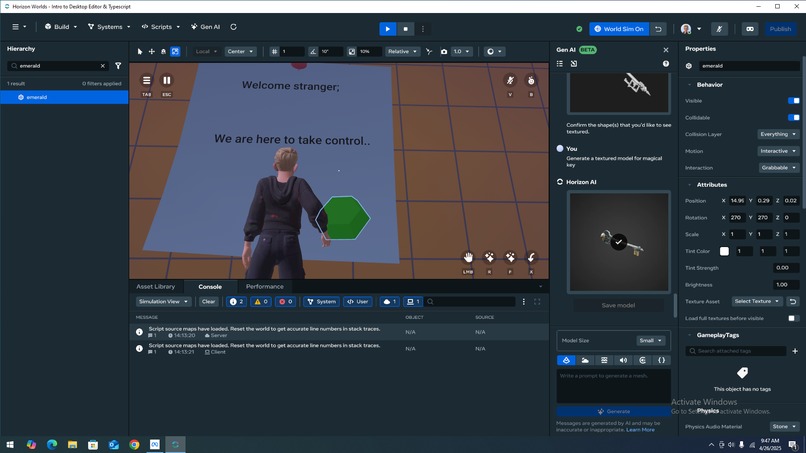The width and height of the screenshot is (806, 453).
Task: Clear the console log
Action: tap(208, 302)
